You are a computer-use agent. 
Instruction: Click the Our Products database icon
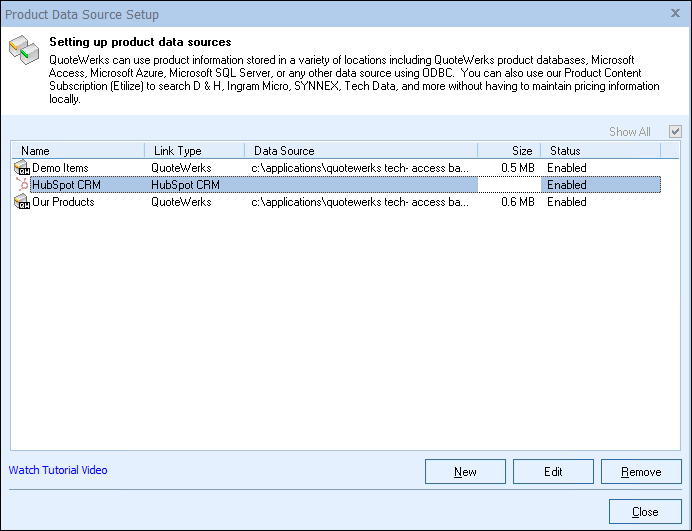point(21,202)
